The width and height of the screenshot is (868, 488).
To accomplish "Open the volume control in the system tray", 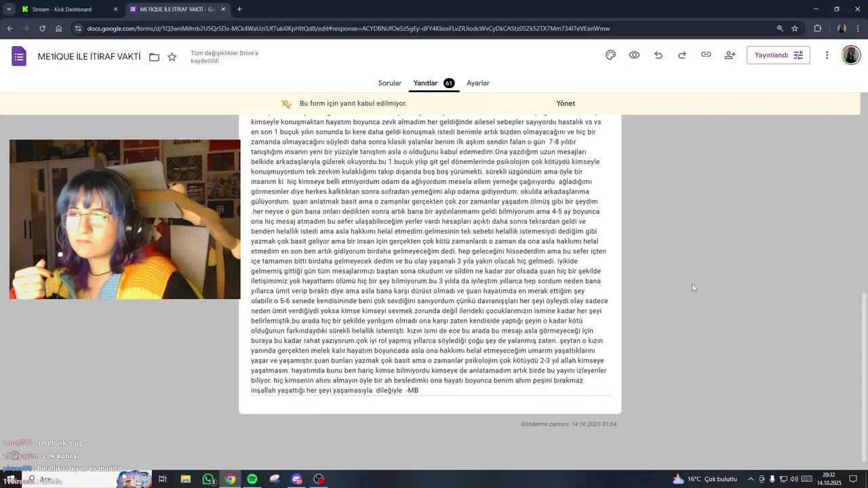I will pos(794,479).
